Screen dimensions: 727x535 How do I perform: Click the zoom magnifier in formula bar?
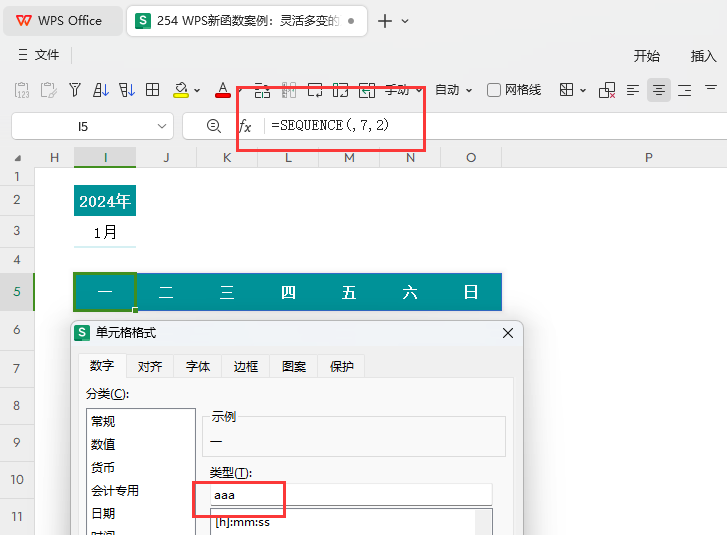tap(214, 126)
